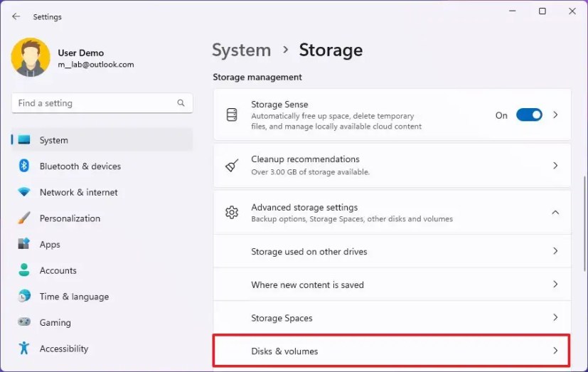This screenshot has width=588, height=372.
Task: Open Accounts in the sidebar
Action: point(102,270)
